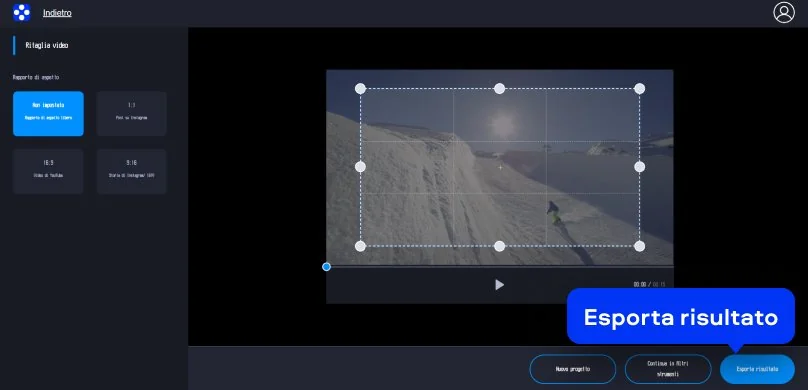This screenshot has width=808, height=390.
Task: Choose the 9:16 Instagram story ratio
Action: [x=131, y=171]
